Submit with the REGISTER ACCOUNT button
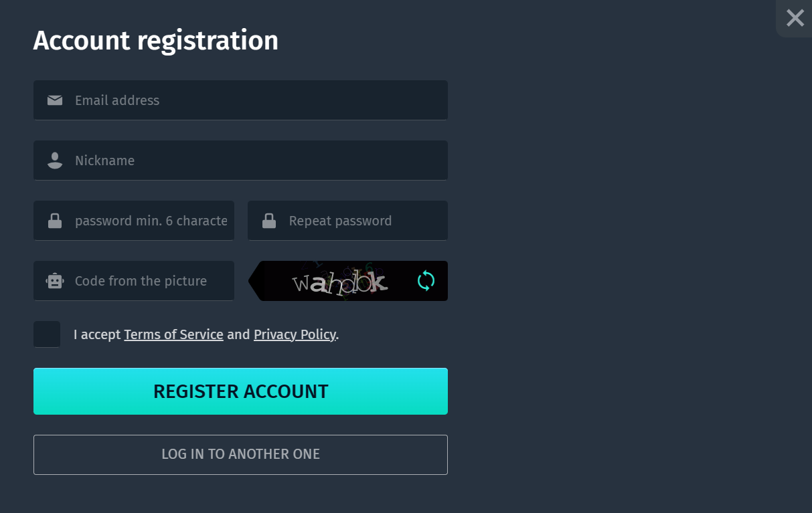 click(x=240, y=391)
